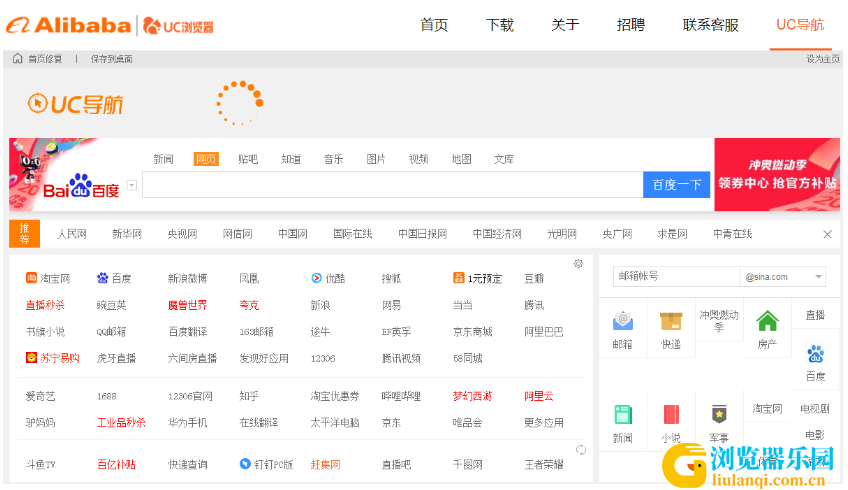Open the 直播 tile in right panel
This screenshot has height=490, width=848.
(x=815, y=315)
